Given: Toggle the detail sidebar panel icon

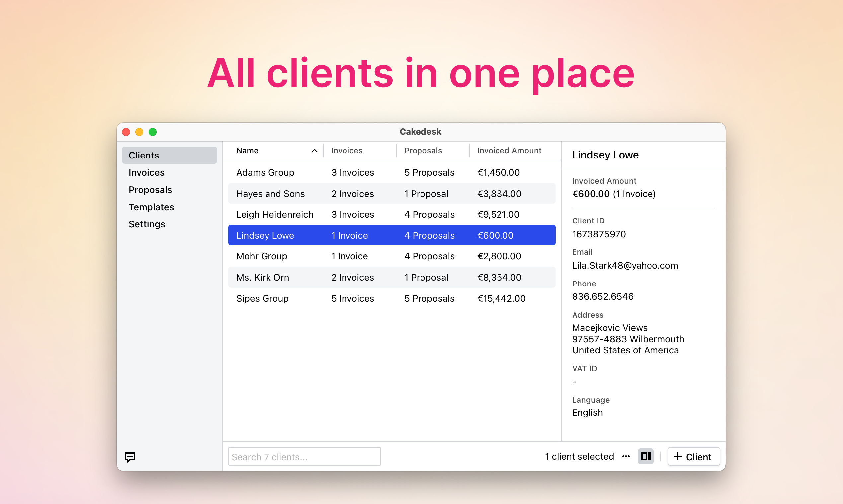Looking at the screenshot, I should pos(646,456).
